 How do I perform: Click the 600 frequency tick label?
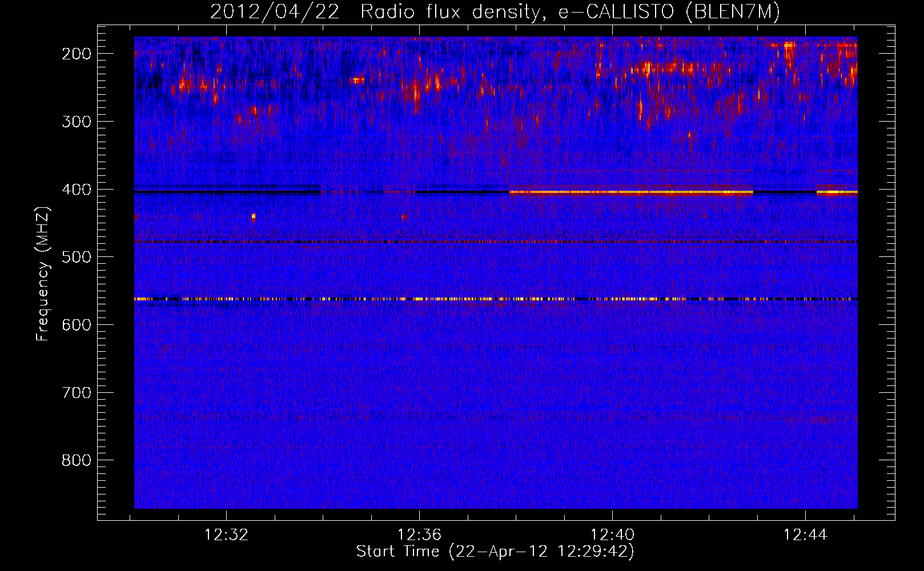77,325
